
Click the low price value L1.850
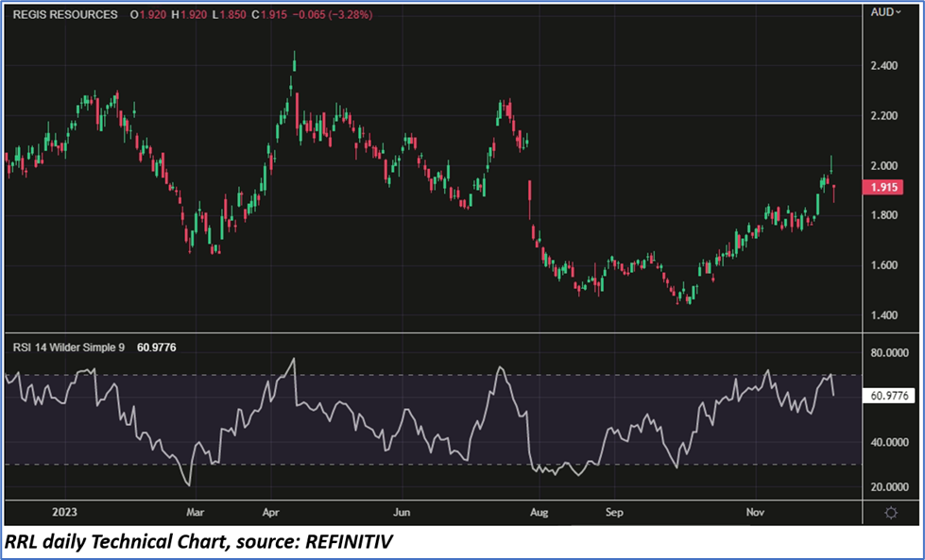229,15
